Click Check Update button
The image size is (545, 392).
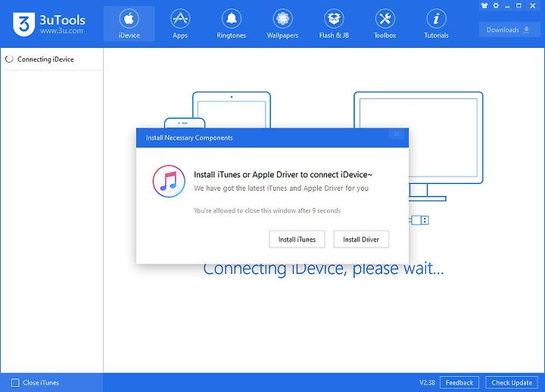pyautogui.click(x=512, y=383)
